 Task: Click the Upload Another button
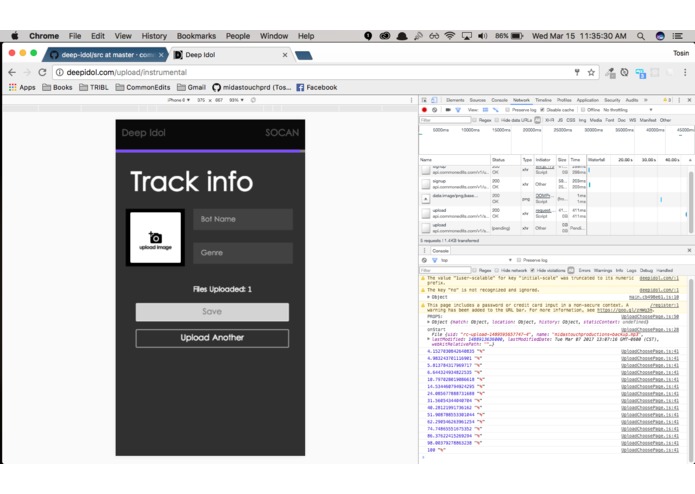212,338
